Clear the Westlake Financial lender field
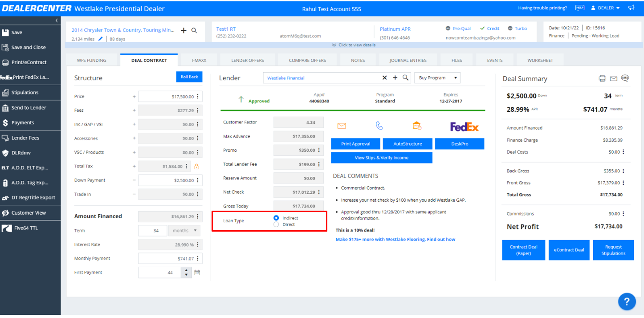The width and height of the screenshot is (644, 318). (385, 78)
